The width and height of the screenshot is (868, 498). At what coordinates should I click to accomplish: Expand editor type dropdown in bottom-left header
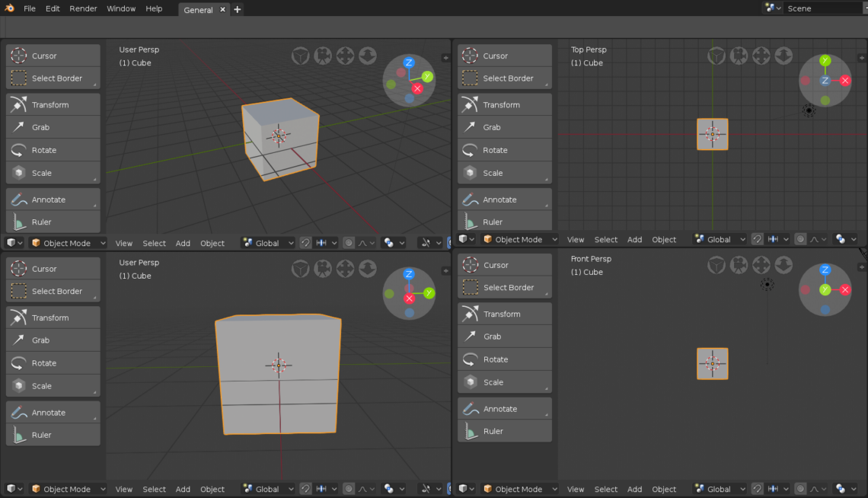coord(14,489)
